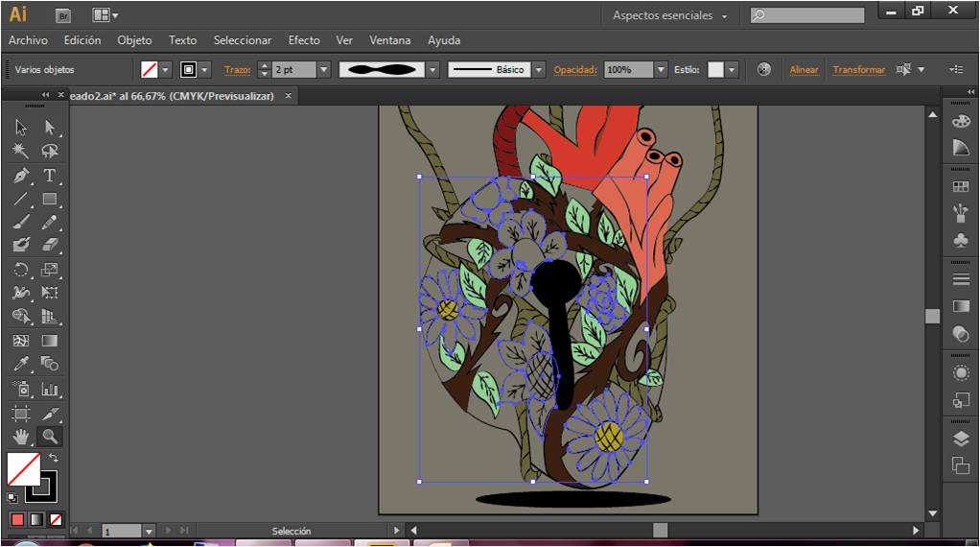Image resolution: width=980 pixels, height=547 pixels.
Task: Open the Opacidad percentage dropdown
Action: click(x=661, y=70)
